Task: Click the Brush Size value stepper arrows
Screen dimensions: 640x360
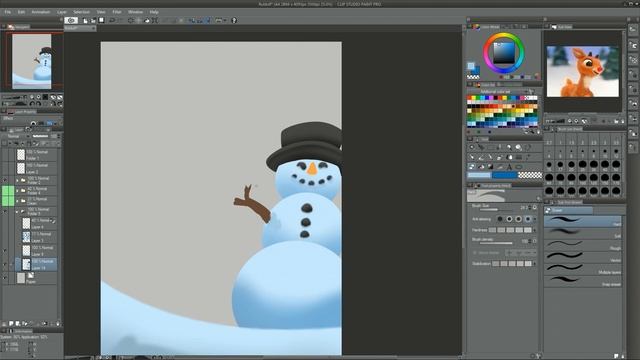Action: pos(530,207)
